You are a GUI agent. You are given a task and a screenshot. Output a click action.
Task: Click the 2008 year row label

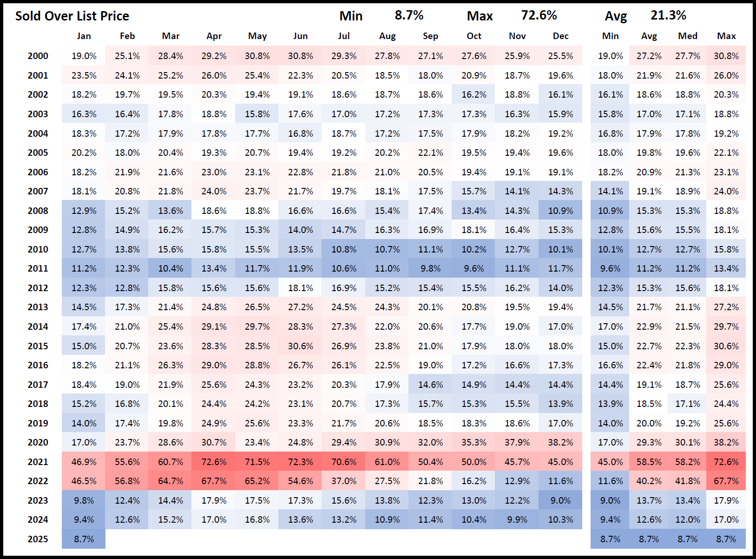(38, 211)
